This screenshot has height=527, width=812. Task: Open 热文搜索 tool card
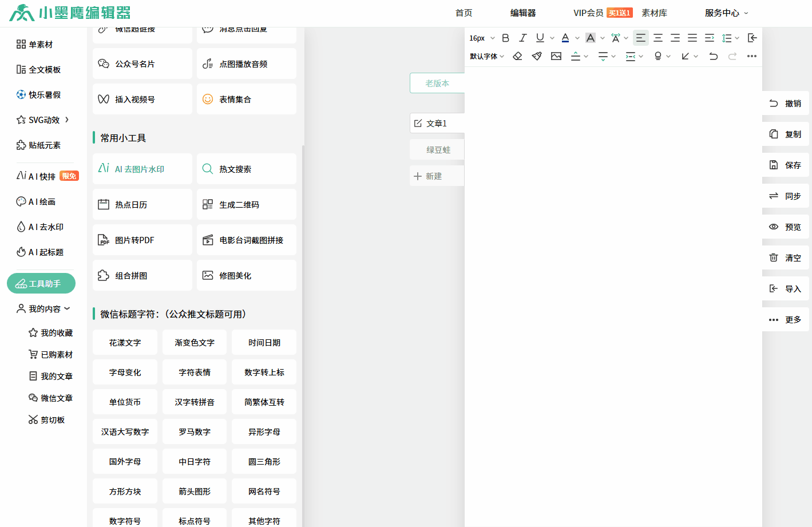(247, 169)
